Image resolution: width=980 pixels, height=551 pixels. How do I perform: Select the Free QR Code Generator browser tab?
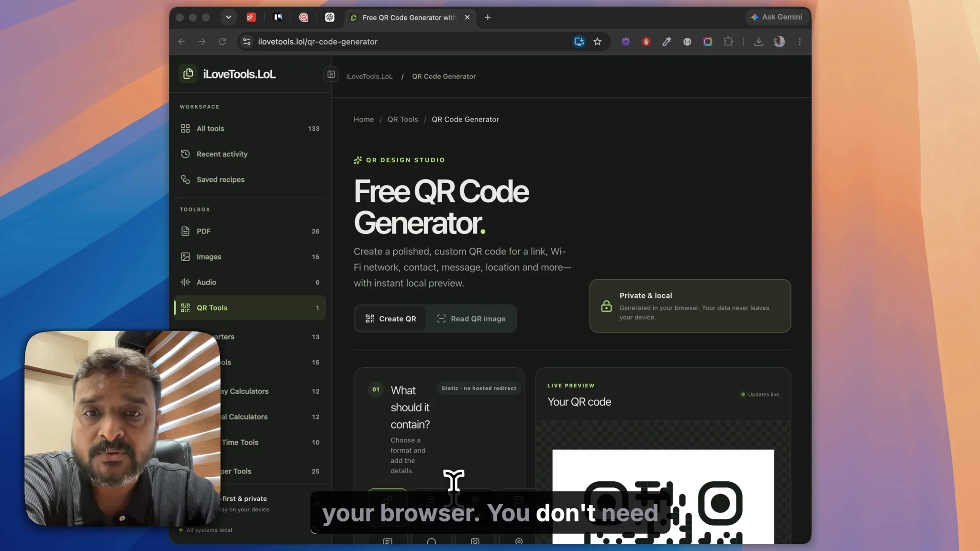[410, 17]
